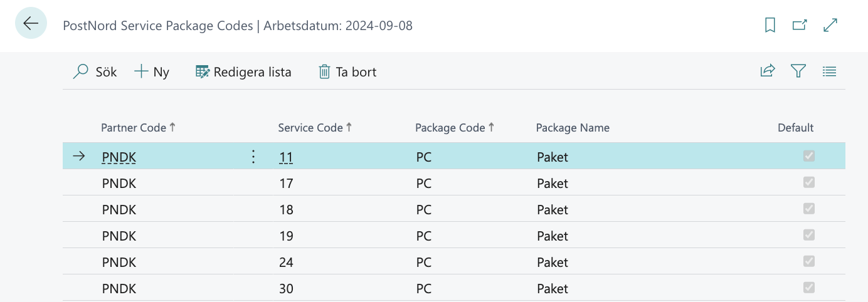
Task: Sort by Service Code column header
Action: 315,128
